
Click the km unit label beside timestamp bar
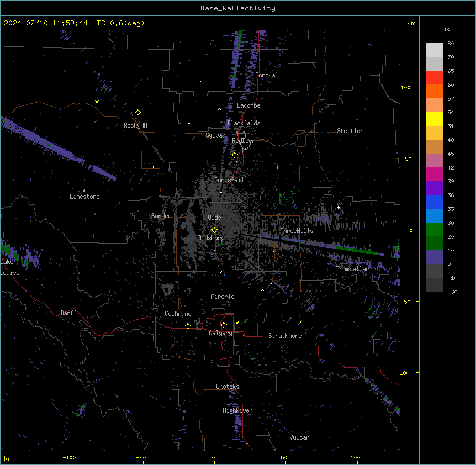411,23
